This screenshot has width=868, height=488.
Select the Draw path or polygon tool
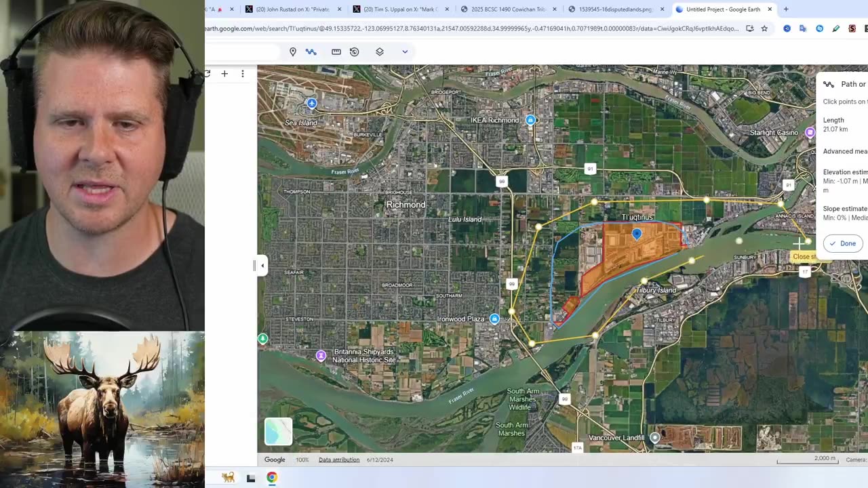pyautogui.click(x=311, y=52)
